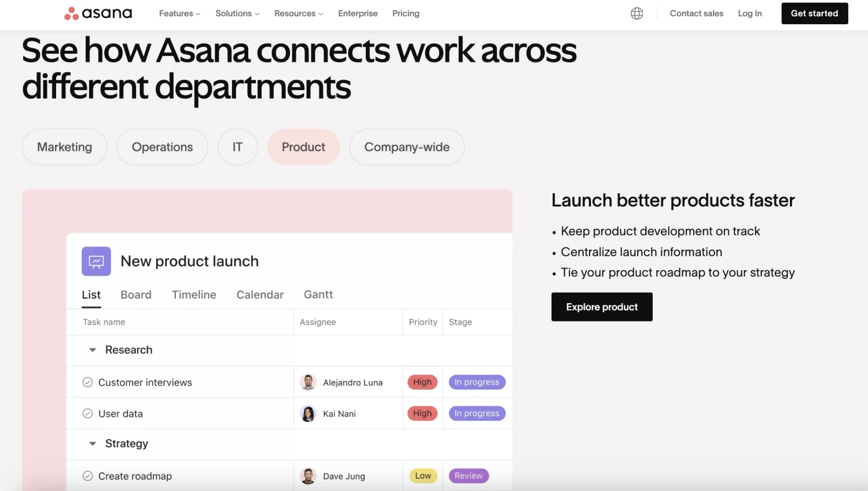Screen dimensions: 868x491
Task: Collapse the Research section
Action: 93,350
